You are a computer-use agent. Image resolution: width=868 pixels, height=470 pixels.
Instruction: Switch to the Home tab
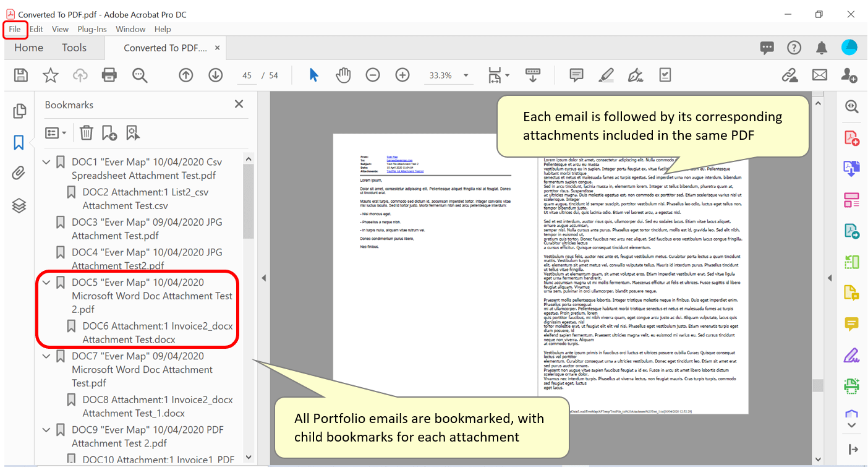click(29, 48)
